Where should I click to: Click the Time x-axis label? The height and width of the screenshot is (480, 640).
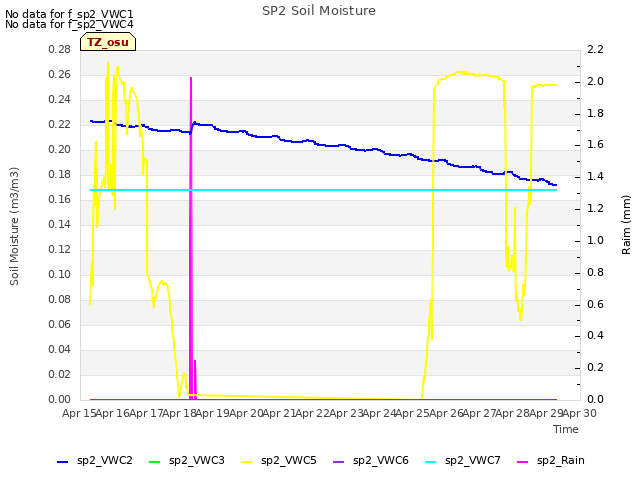point(566,429)
